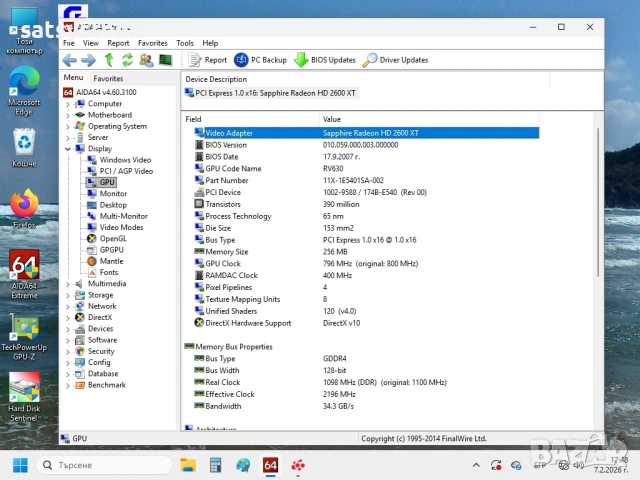Open File Explorer from taskbar
The image size is (640, 480).
[188, 465]
